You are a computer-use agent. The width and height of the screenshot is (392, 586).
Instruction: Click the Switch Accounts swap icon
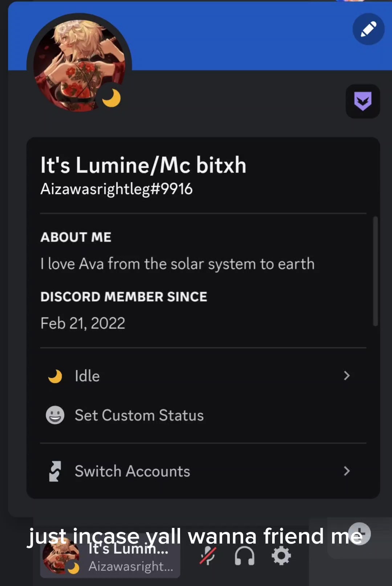point(55,471)
